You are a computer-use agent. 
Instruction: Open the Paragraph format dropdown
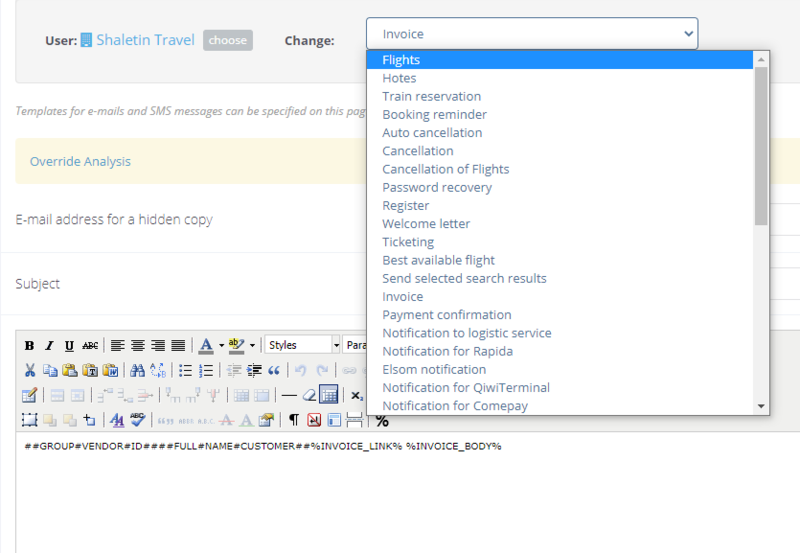[355, 345]
